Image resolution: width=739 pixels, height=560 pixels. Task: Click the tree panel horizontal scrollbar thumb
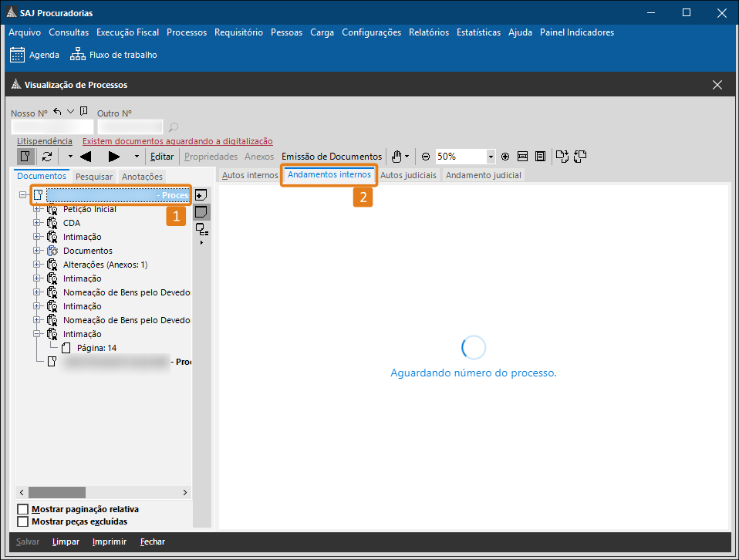point(59,492)
